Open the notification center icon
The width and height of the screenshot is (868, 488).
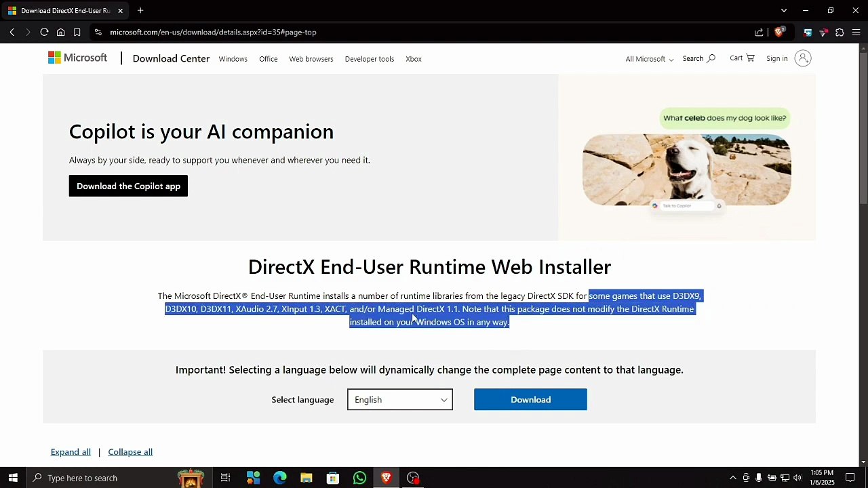tap(850, 478)
